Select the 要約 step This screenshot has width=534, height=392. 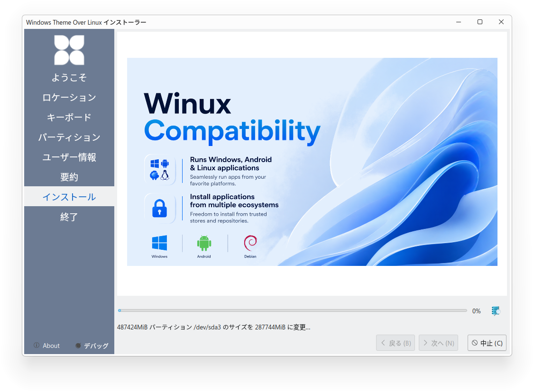point(69,177)
